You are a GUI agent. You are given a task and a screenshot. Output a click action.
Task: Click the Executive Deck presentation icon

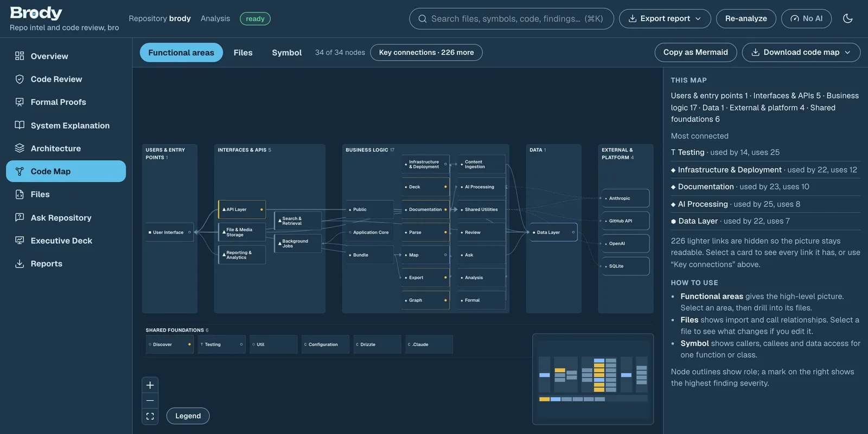(20, 240)
